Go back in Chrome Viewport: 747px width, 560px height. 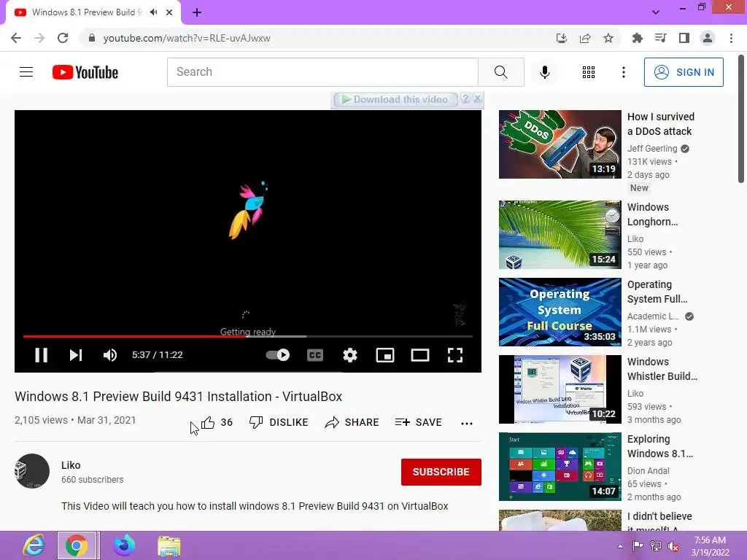(16, 38)
